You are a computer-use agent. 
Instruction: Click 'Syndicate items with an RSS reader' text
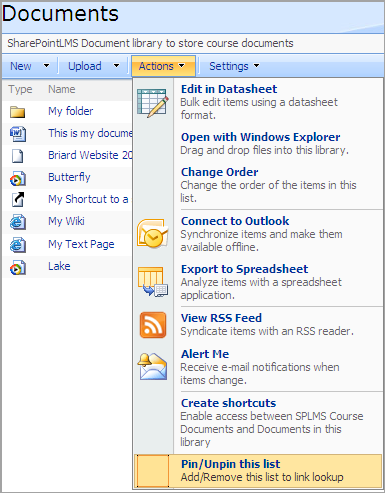pyautogui.click(x=267, y=331)
